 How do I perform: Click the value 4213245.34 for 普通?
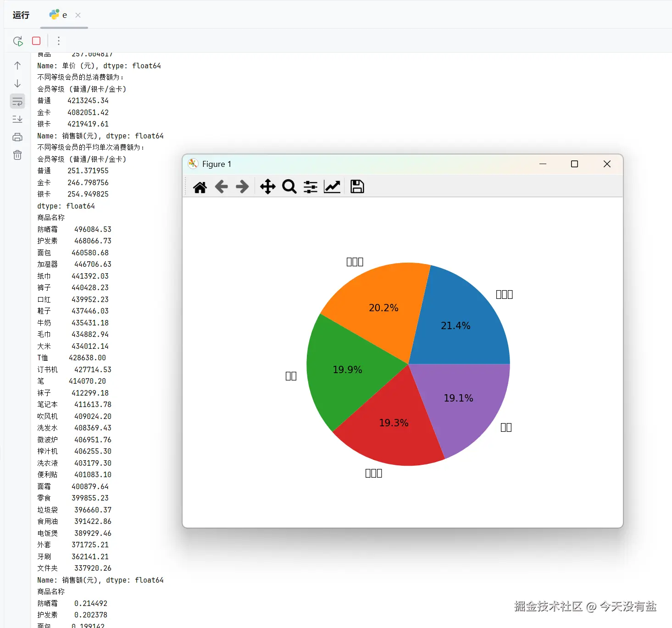(88, 101)
